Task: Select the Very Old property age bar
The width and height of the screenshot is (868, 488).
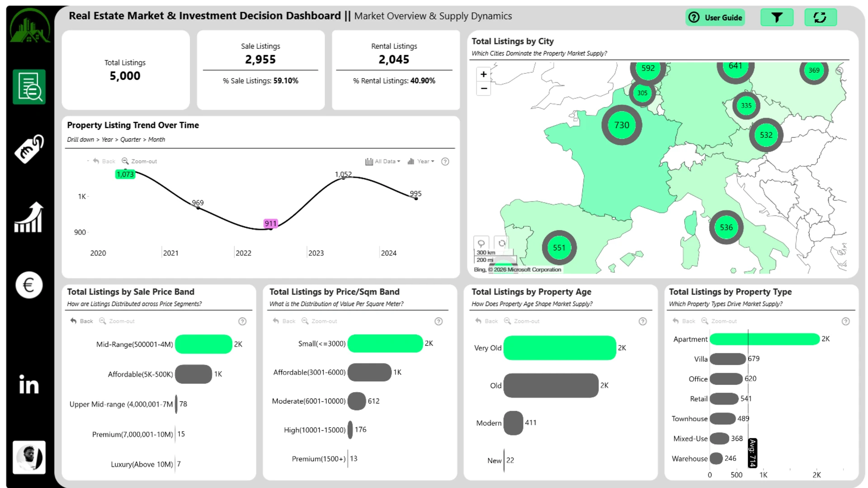Action: 559,348
